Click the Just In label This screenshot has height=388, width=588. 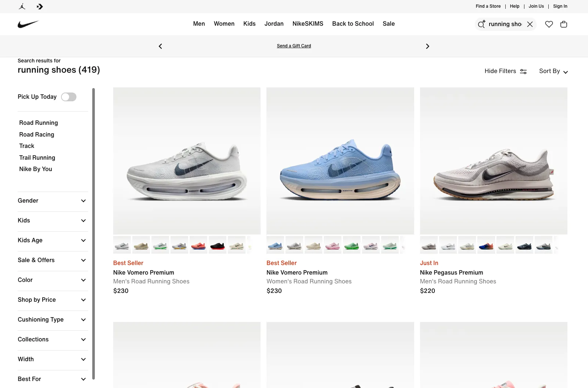click(429, 263)
